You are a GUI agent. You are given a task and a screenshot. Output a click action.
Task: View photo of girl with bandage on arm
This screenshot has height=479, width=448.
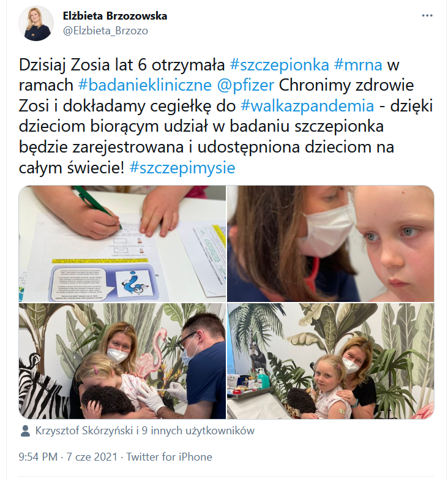[330, 361]
